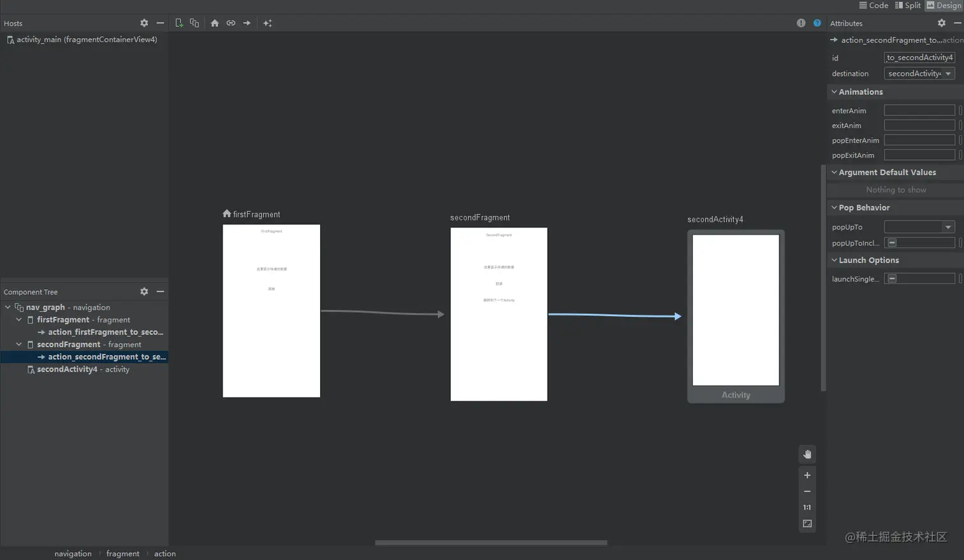The width and height of the screenshot is (964, 560).
Task: Open Hosts panel settings gear
Action: [x=144, y=23]
